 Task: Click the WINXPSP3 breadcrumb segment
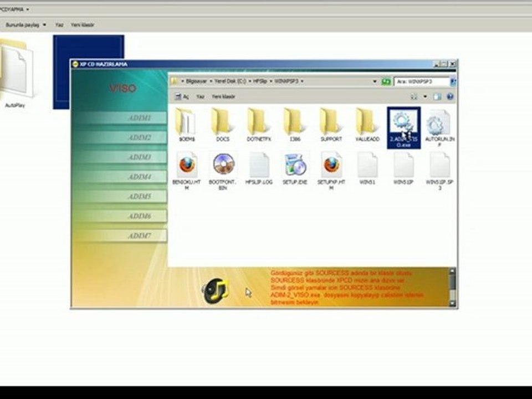(287, 81)
